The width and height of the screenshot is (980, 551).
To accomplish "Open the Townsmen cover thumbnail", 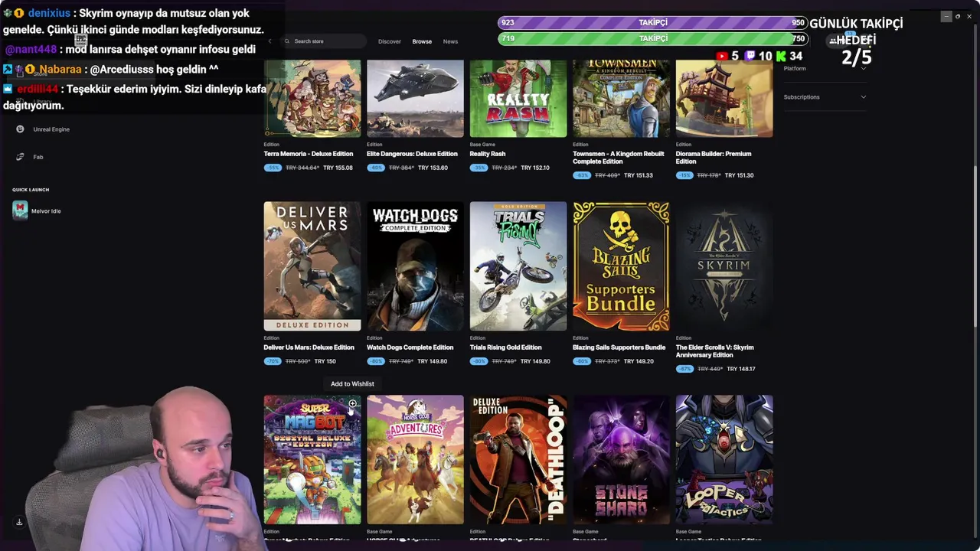I will click(x=621, y=98).
